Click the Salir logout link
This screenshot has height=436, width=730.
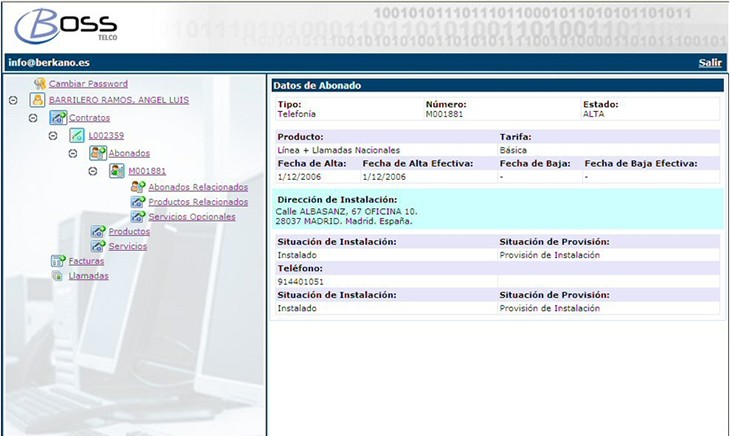(709, 62)
